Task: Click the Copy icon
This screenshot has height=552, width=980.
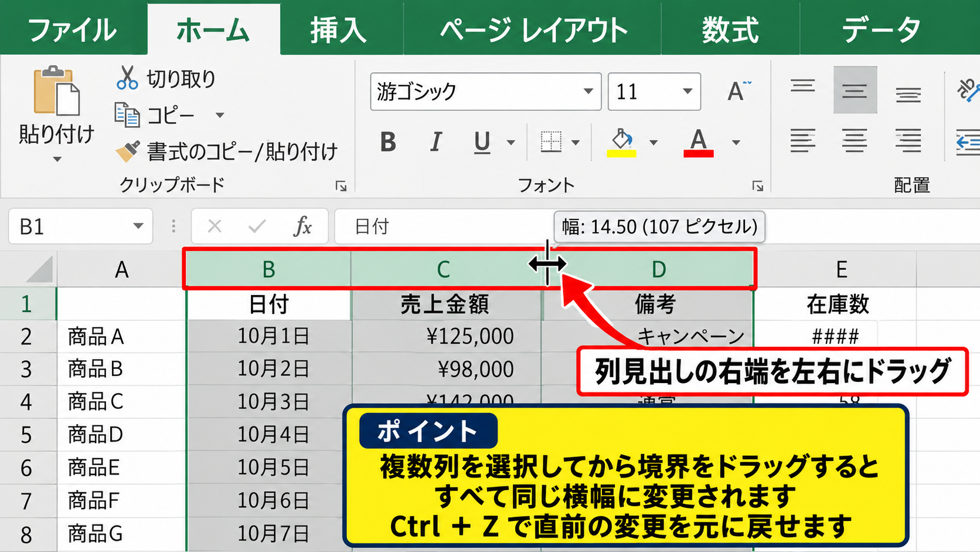Action: (x=127, y=114)
